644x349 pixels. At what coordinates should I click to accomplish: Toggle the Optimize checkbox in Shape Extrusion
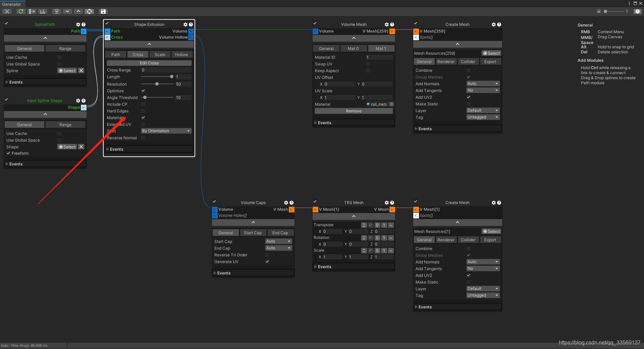point(143,91)
